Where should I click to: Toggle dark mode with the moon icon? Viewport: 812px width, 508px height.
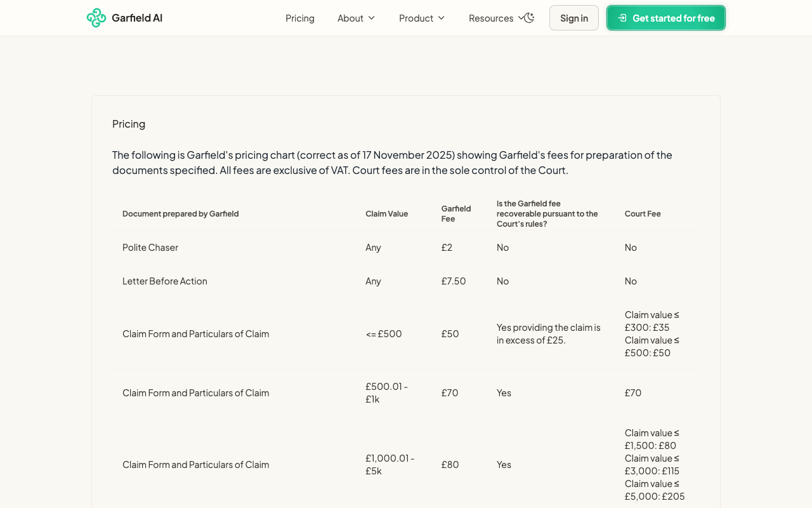(529, 18)
